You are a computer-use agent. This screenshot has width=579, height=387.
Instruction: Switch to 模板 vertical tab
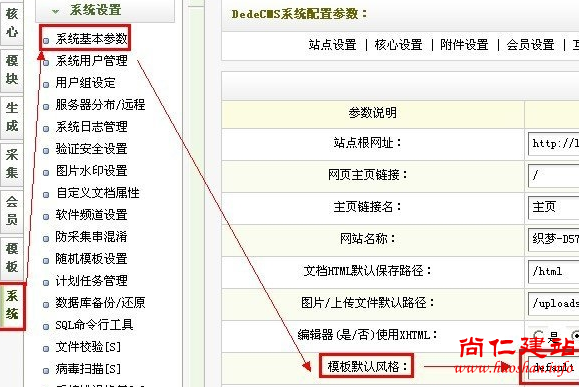12,258
